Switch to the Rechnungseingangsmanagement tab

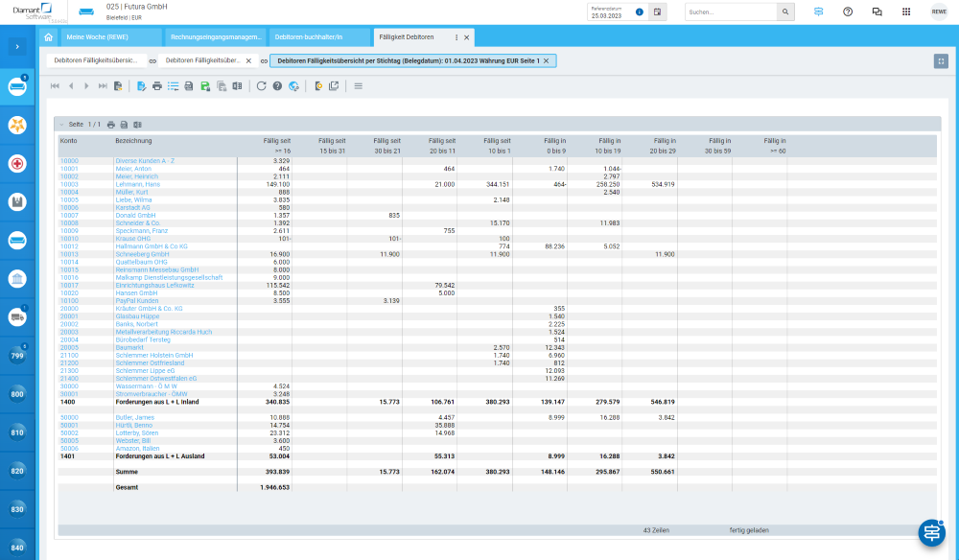click(x=216, y=37)
